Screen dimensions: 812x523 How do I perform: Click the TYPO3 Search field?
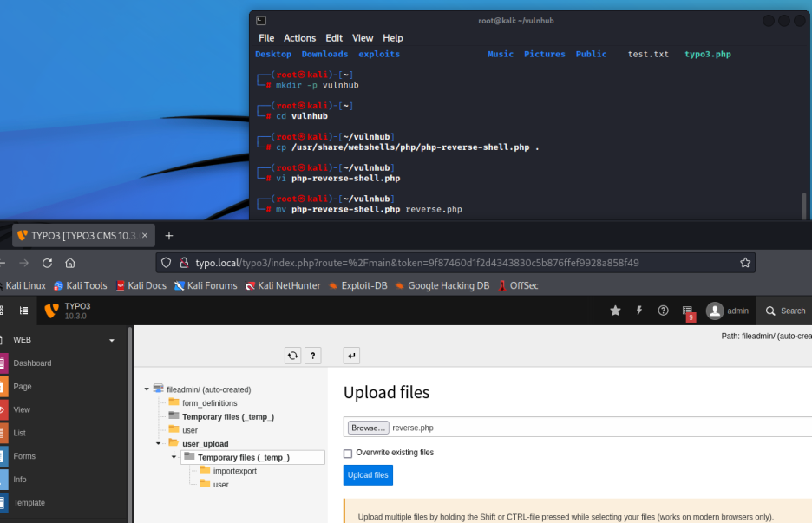coord(785,311)
